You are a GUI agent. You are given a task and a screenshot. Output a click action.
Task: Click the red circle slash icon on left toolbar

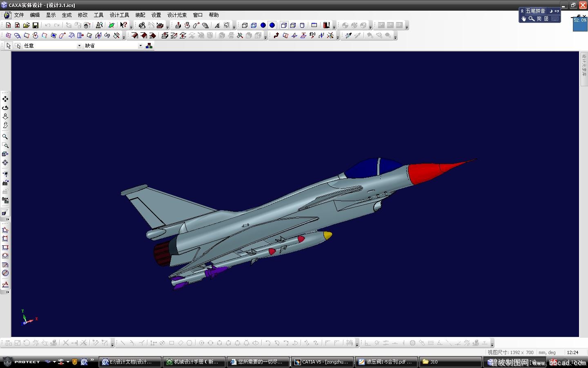[5, 273]
